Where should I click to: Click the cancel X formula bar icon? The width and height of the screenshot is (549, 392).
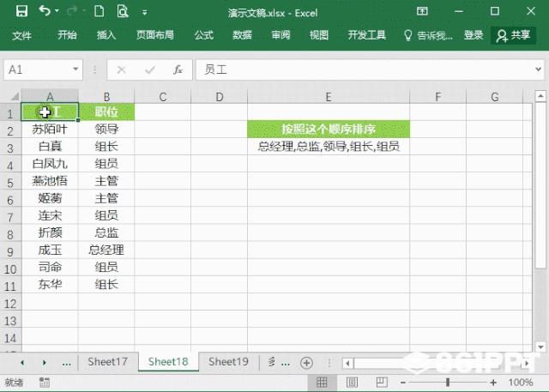121,70
